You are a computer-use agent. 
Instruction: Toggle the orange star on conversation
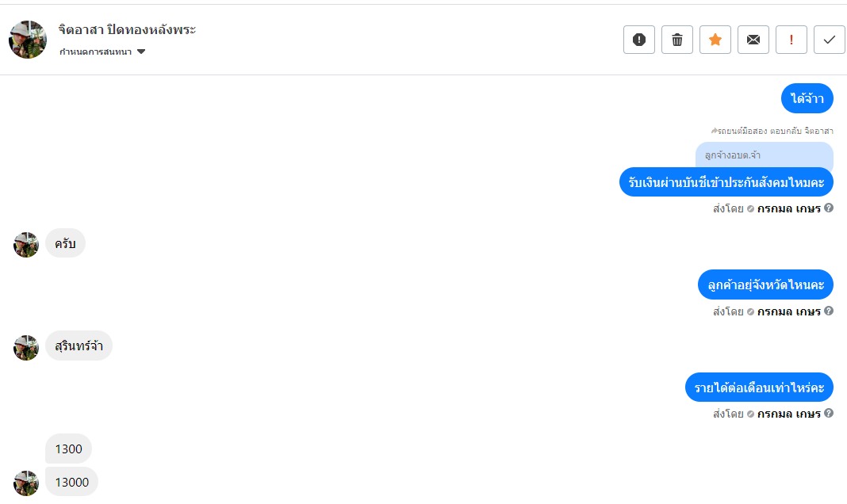coord(715,40)
